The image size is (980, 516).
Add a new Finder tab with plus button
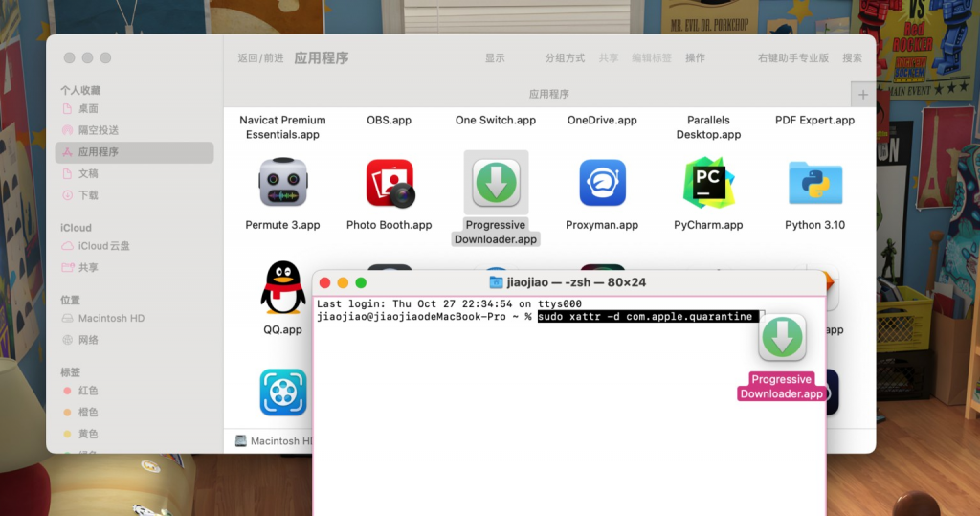tap(863, 95)
